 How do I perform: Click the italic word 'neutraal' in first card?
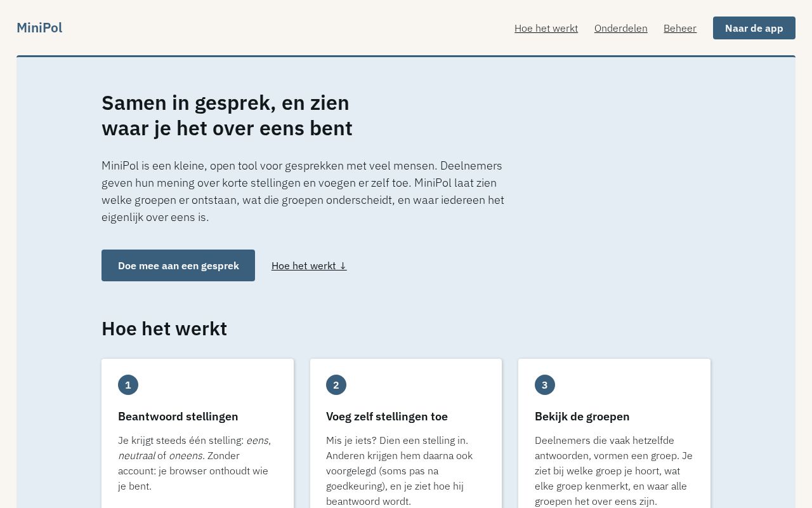point(136,455)
